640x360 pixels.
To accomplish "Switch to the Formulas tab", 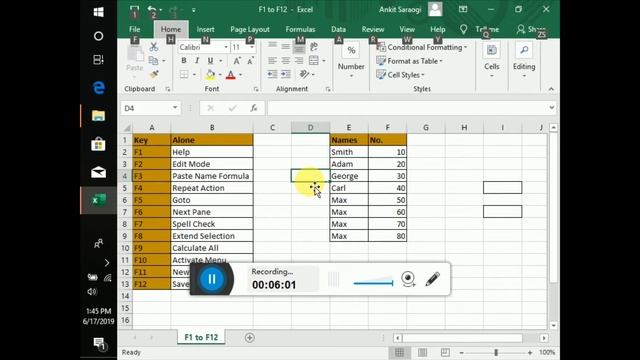I will click(x=300, y=29).
